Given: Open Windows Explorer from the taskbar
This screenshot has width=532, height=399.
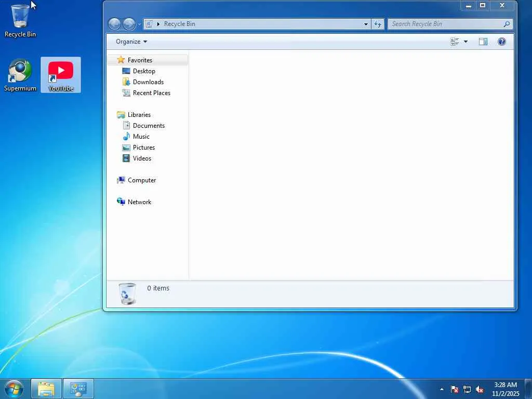Looking at the screenshot, I should tap(46, 389).
